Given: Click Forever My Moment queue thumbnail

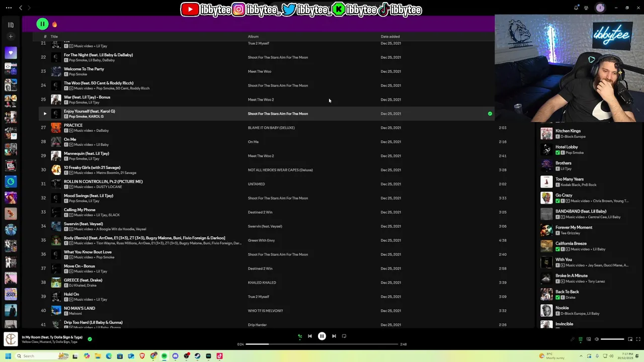Looking at the screenshot, I should click(x=546, y=230).
